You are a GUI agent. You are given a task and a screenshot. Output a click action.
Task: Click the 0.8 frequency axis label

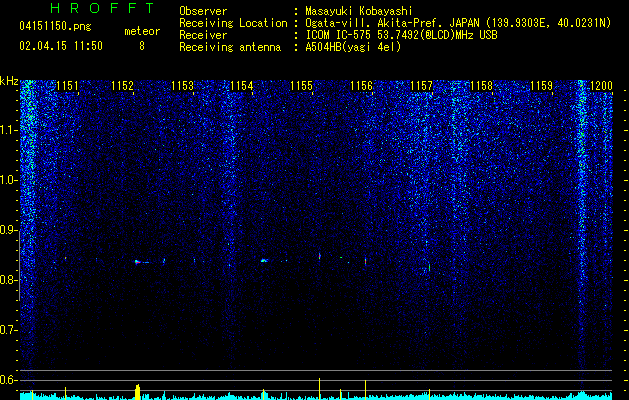coord(8,280)
